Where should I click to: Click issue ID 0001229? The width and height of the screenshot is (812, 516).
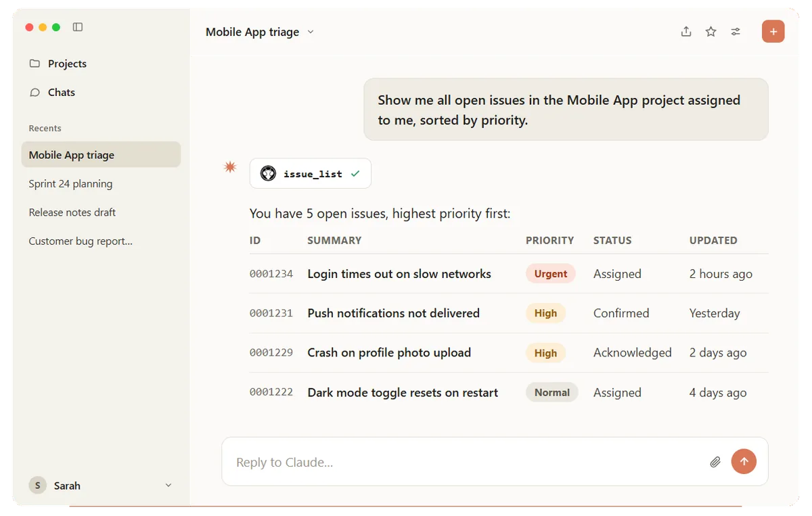coord(271,352)
